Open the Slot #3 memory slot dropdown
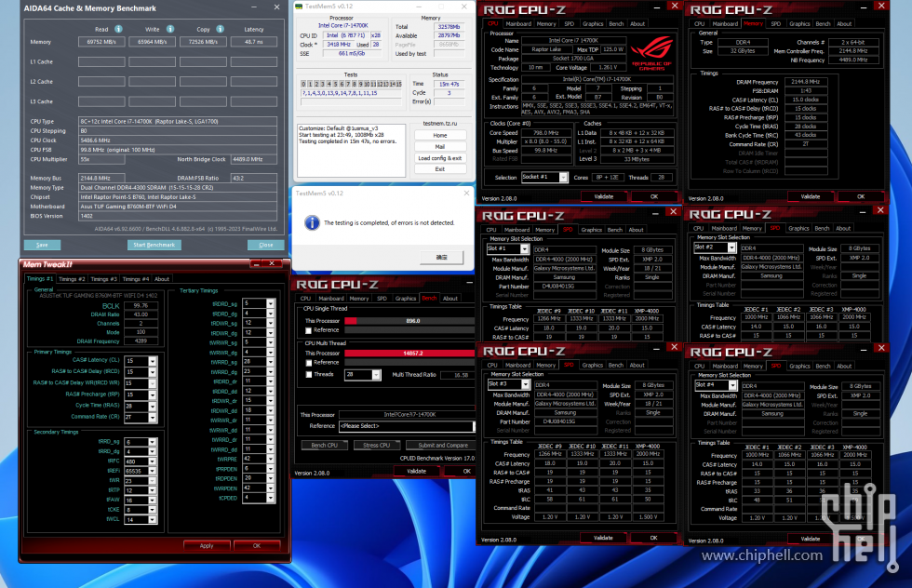Screen dimensions: 912x588 click(x=525, y=384)
